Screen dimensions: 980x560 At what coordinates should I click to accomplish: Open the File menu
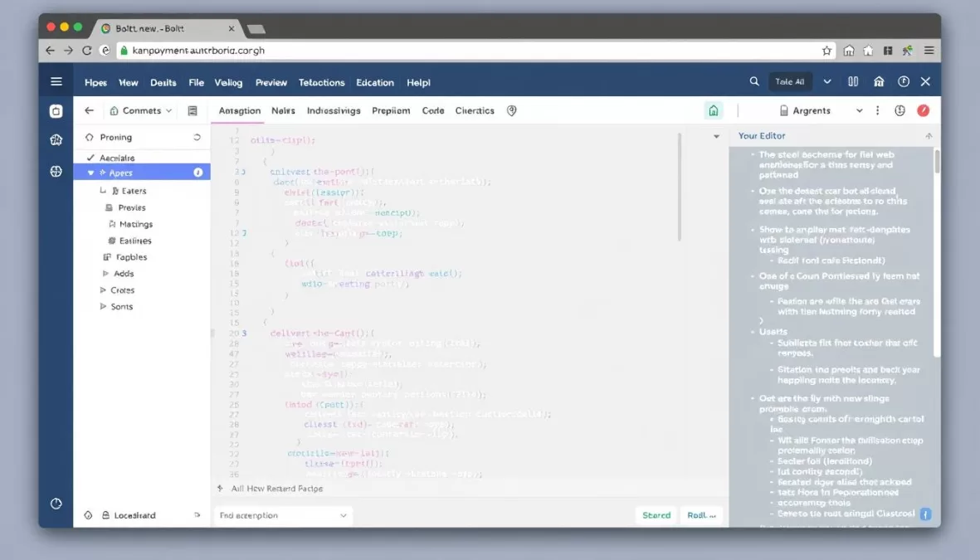(x=196, y=82)
